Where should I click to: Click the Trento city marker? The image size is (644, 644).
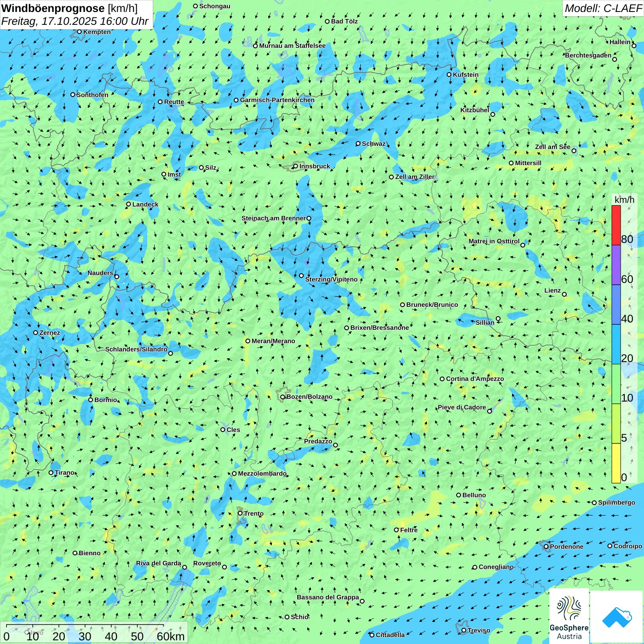pos(240,513)
